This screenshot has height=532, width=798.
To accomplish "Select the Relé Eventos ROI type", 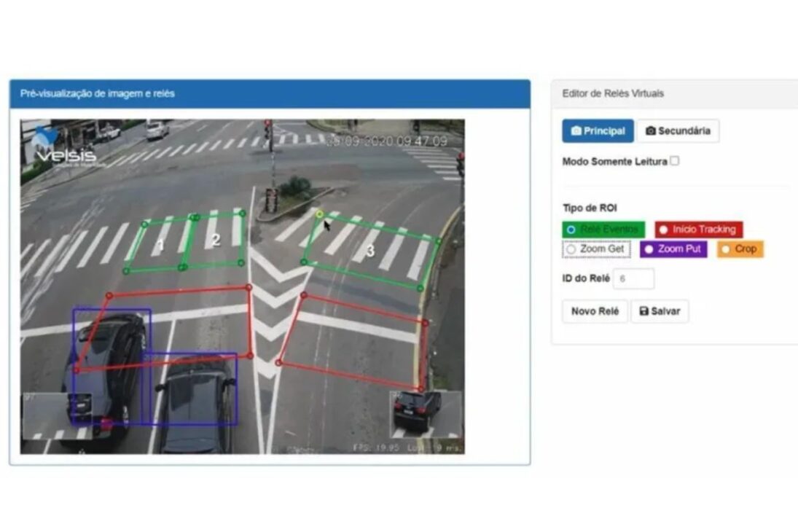I will click(x=571, y=230).
